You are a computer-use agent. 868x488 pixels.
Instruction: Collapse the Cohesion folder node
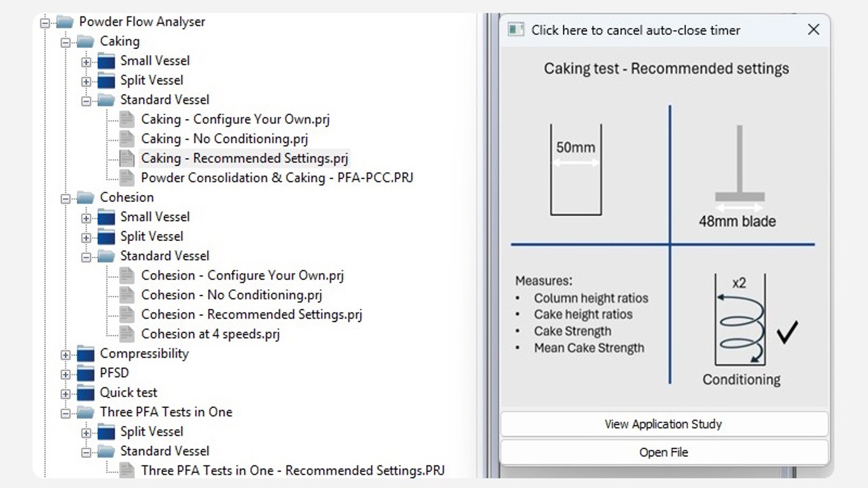pos(66,199)
